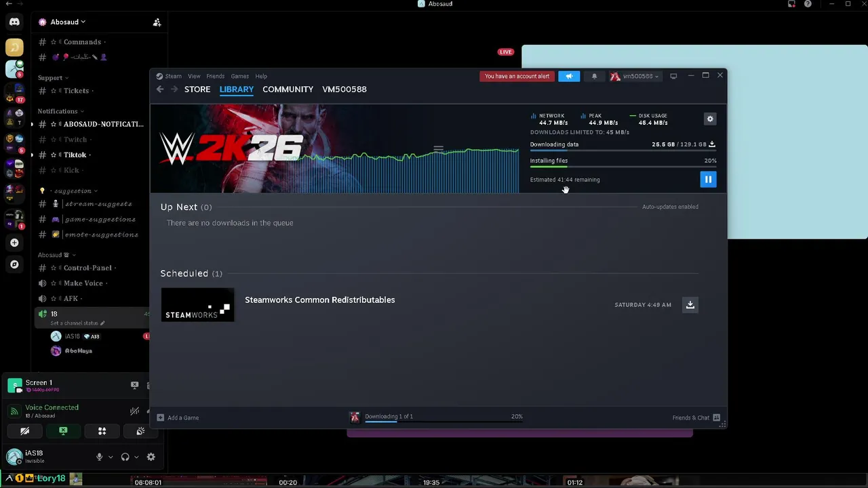Download Steamworks Common Redistributables now

pos(690,304)
